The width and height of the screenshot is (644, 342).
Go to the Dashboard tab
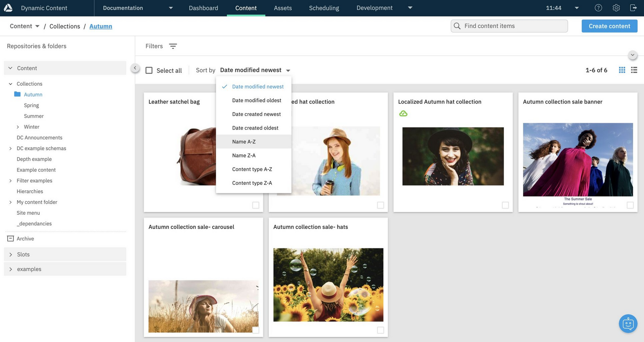coord(203,8)
